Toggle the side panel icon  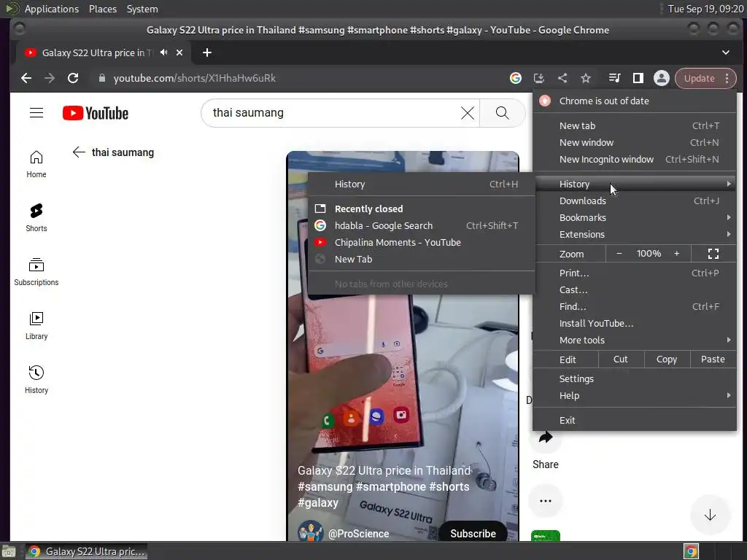(638, 78)
